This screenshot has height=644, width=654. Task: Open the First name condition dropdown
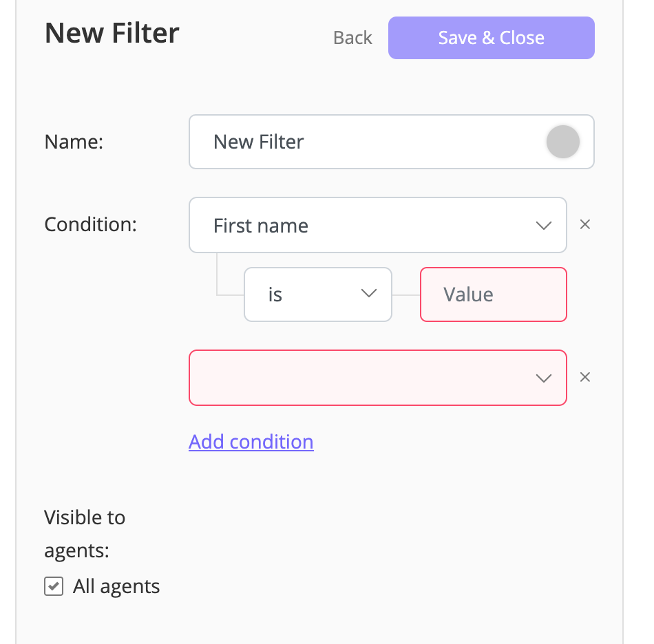pos(365,226)
